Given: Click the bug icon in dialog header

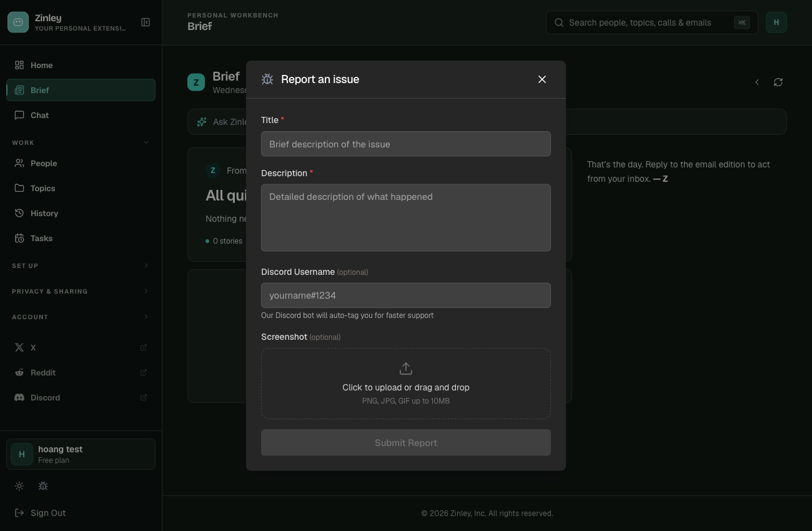Looking at the screenshot, I should pos(267,79).
